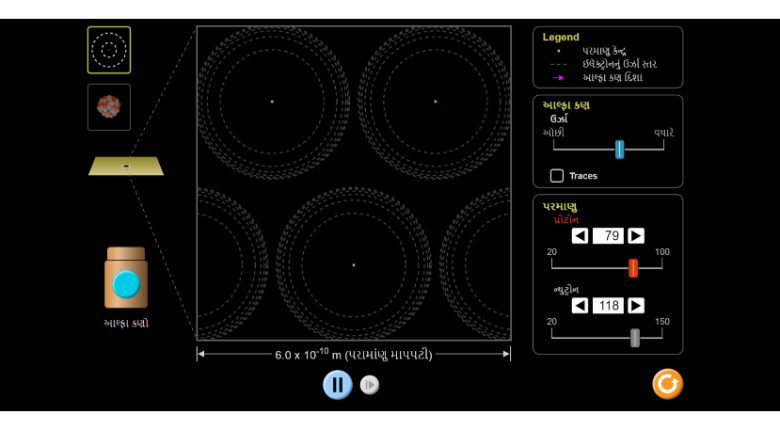Viewport: 780px width, 430px height.
Task: Select the atom view thumbnail with dashed circles
Action: (108, 50)
